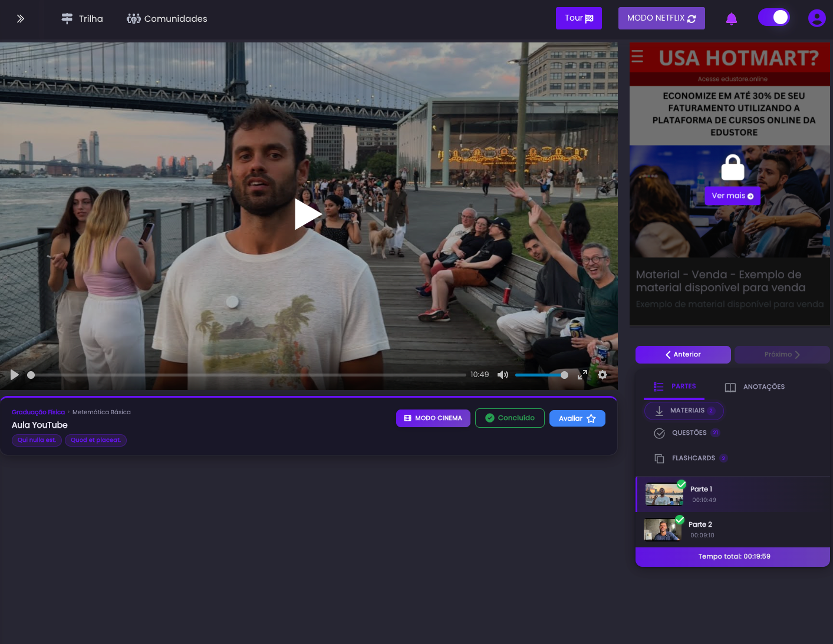Screen dimensions: 833x644
Task: Open the user profile avatar icon
Action: [x=817, y=18]
